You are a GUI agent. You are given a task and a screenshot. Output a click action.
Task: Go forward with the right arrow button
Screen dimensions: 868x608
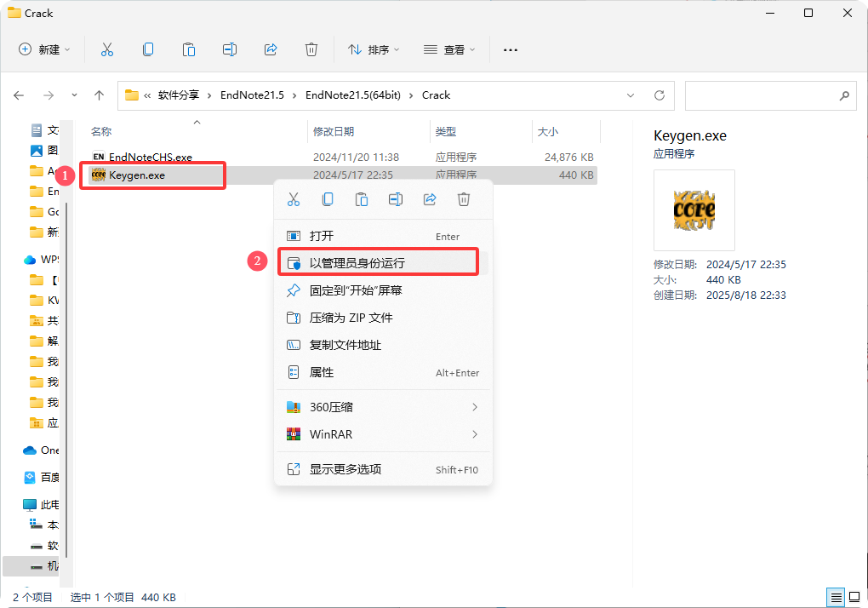click(x=49, y=95)
